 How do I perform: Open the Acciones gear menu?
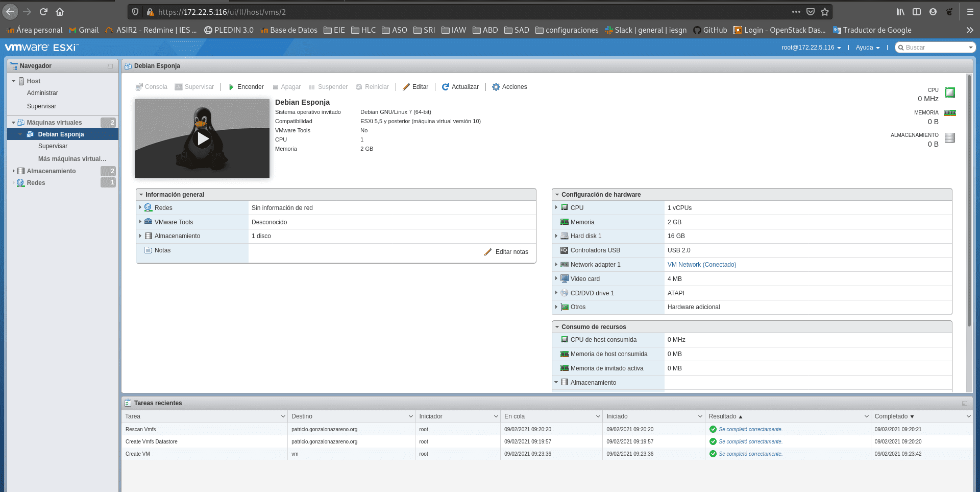click(509, 87)
